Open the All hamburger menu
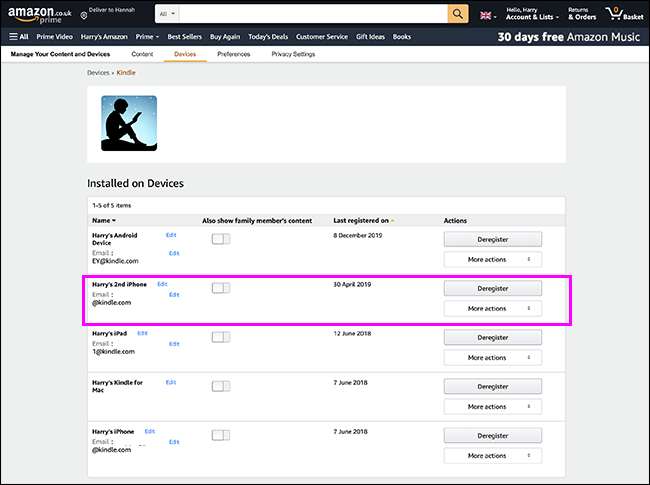This screenshot has height=485, width=650. click(18, 37)
